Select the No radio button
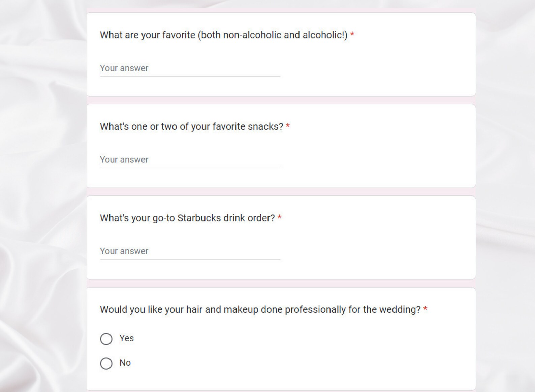 (106, 363)
